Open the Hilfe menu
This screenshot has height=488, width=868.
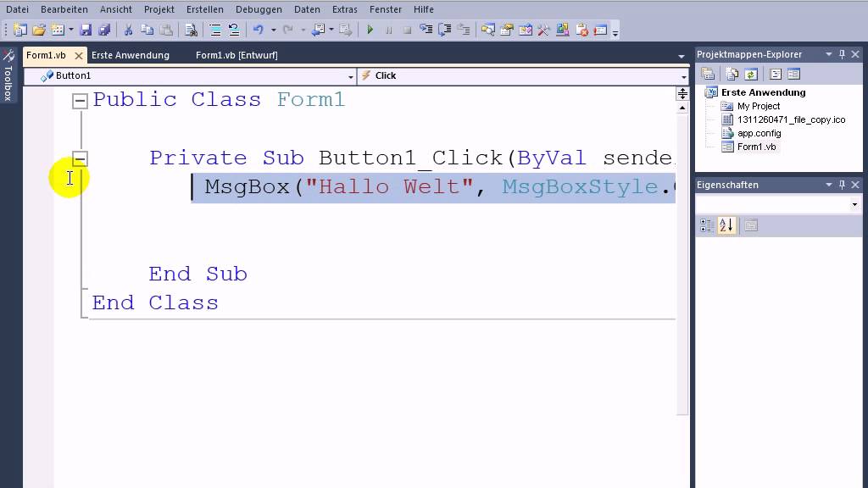(x=424, y=9)
